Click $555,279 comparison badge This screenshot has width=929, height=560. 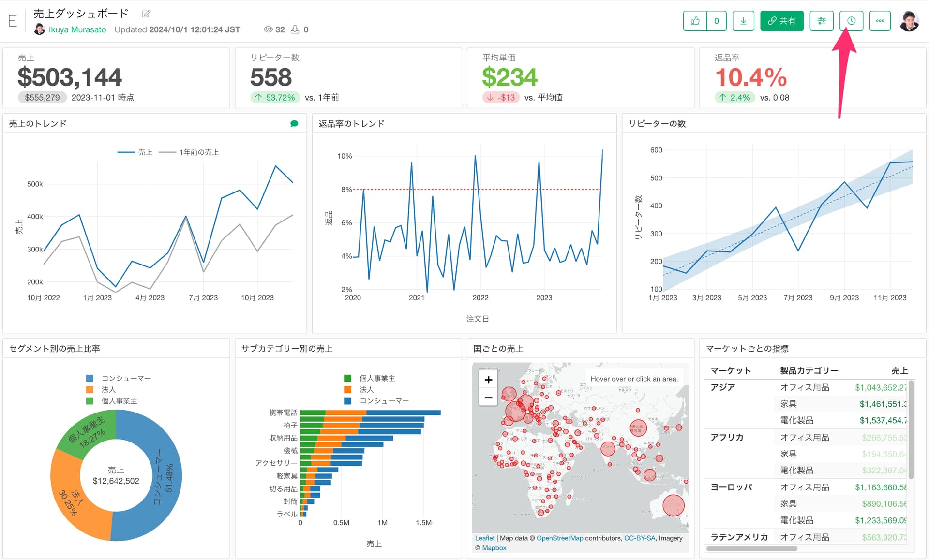(42, 98)
